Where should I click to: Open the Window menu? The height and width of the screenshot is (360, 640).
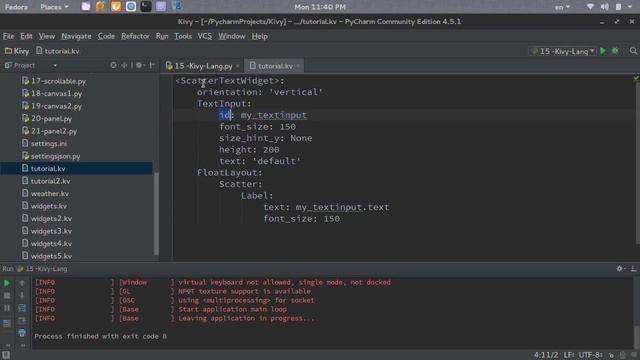point(231,36)
